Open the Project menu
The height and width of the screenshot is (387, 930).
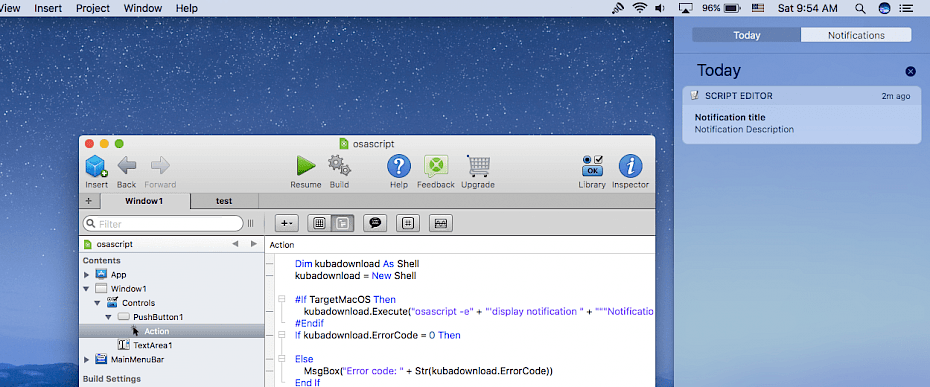pos(93,8)
